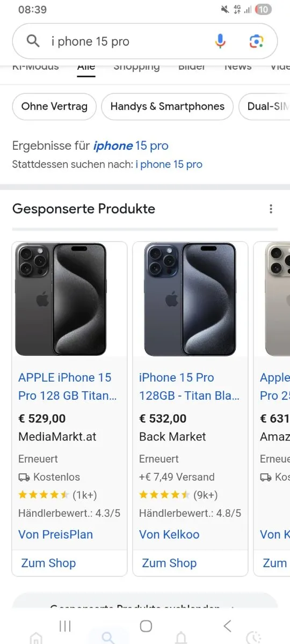Switch to the Shopping tab
Viewport: 290px width, 644px height.
(136, 67)
